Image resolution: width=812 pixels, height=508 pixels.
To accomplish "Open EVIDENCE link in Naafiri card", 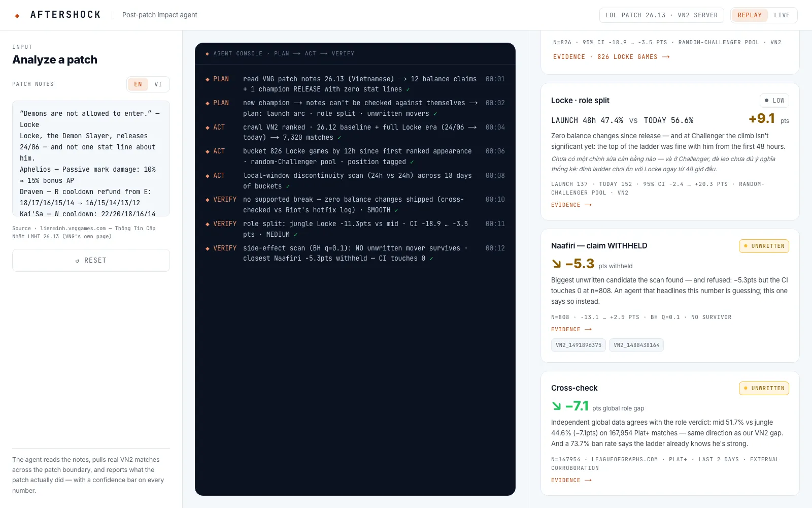I will pos(571,329).
